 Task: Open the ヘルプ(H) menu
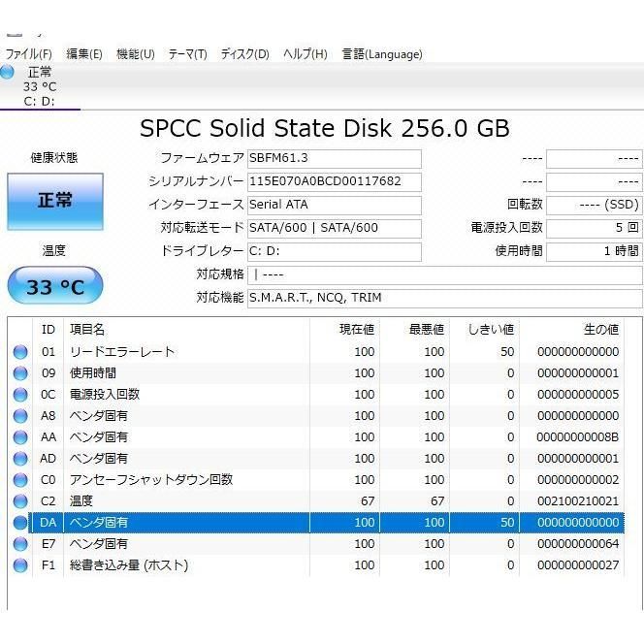tap(306, 54)
